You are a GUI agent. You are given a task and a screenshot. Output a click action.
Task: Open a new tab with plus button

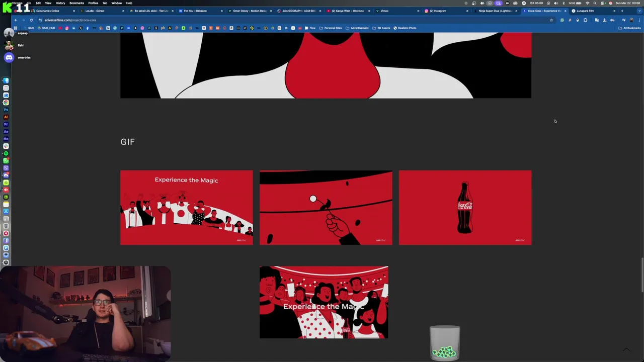622,11
